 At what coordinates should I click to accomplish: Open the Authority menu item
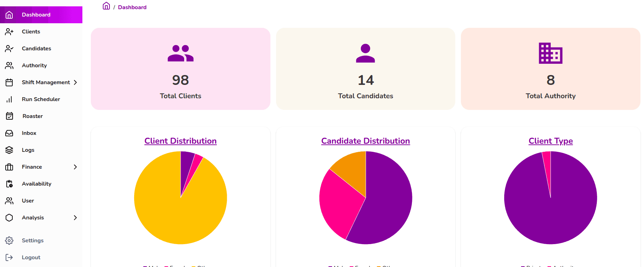[x=34, y=66]
